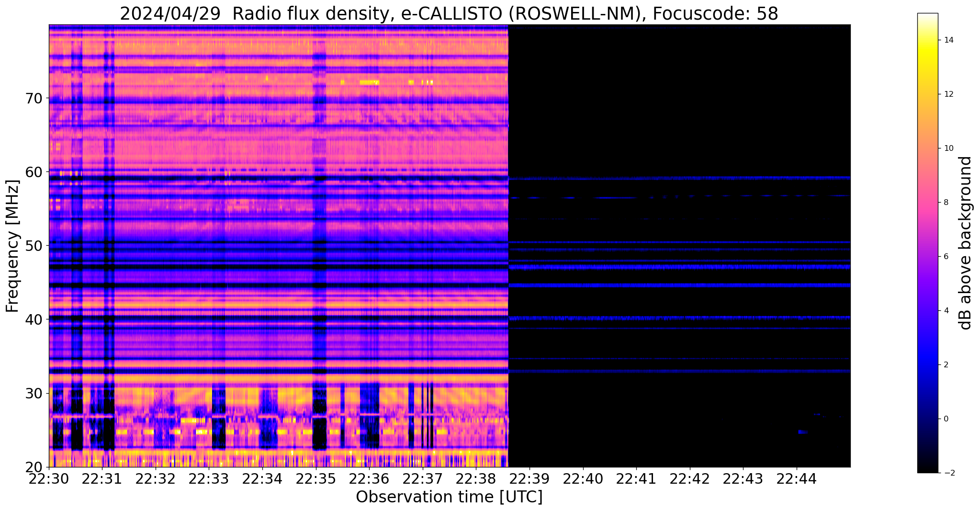The height and width of the screenshot is (511, 980).
Task: Click the 30 MHz frequency tick label
Action: pos(34,393)
